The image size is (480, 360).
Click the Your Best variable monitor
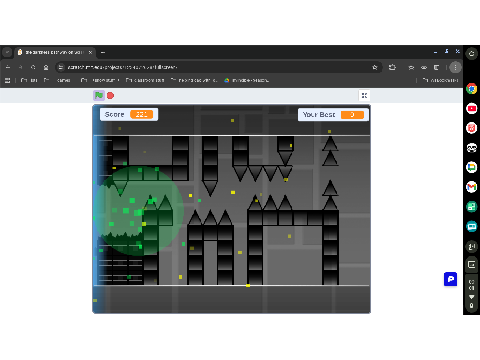tap(333, 115)
